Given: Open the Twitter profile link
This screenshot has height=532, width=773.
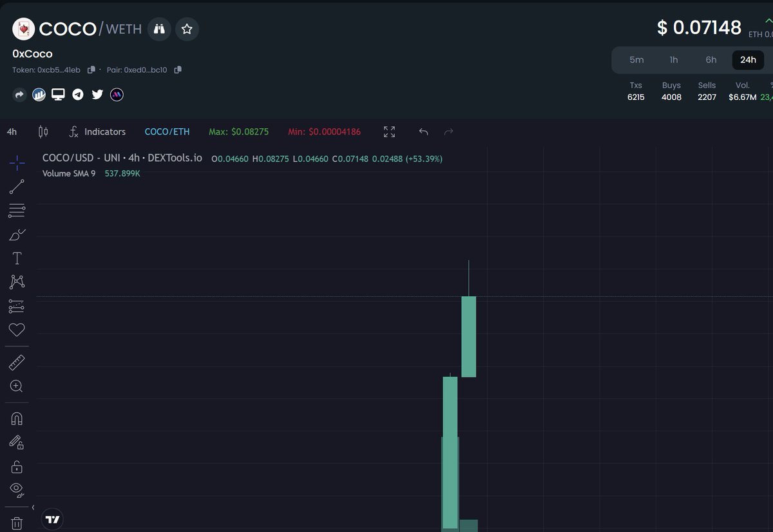Looking at the screenshot, I should 97,95.
